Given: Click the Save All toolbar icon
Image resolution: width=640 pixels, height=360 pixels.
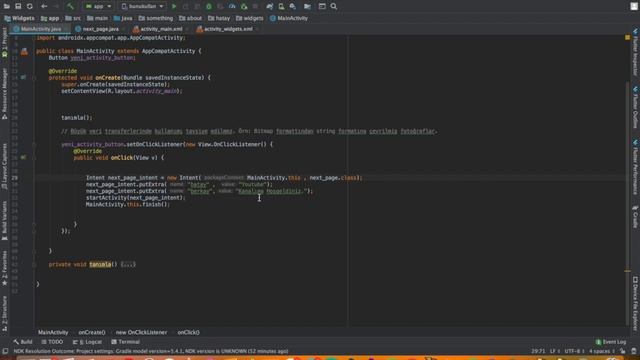Looking at the screenshot, I should coord(18,6).
